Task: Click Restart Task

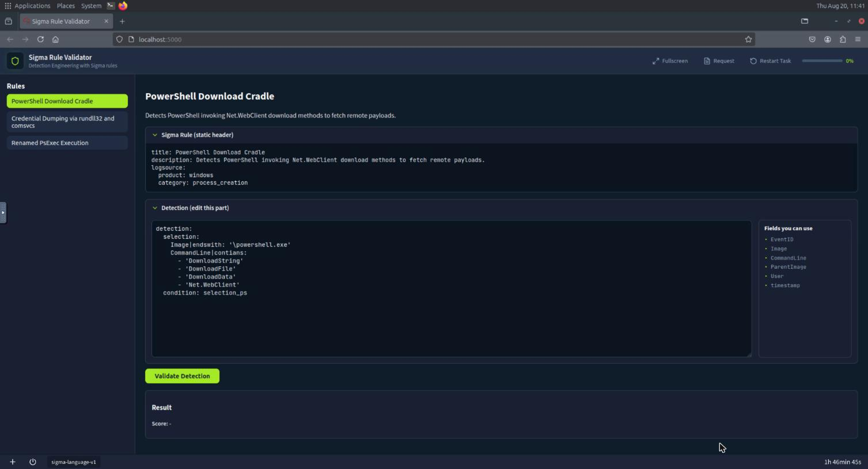Action: point(770,60)
